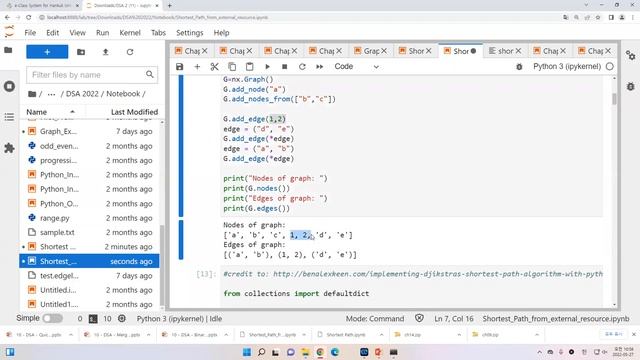Open the File Browser sidebar tab
The height and width of the screenshot is (360, 640).
(9, 50)
